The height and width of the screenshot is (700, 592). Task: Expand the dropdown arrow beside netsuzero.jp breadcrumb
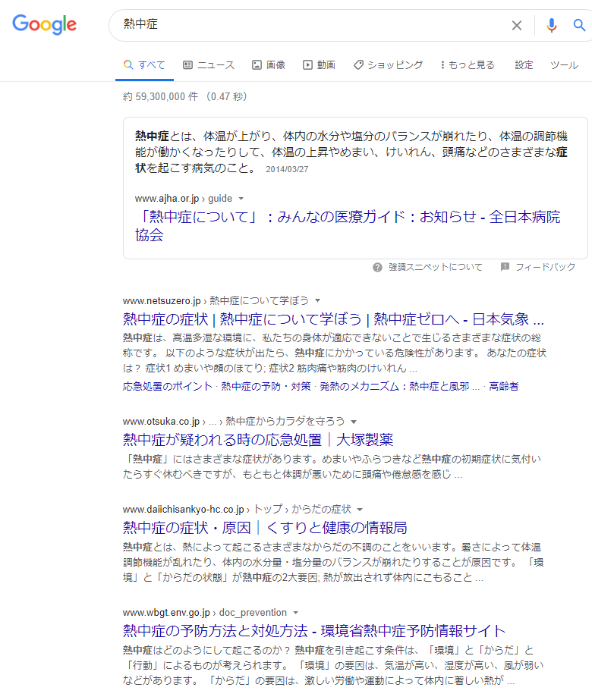point(318,301)
